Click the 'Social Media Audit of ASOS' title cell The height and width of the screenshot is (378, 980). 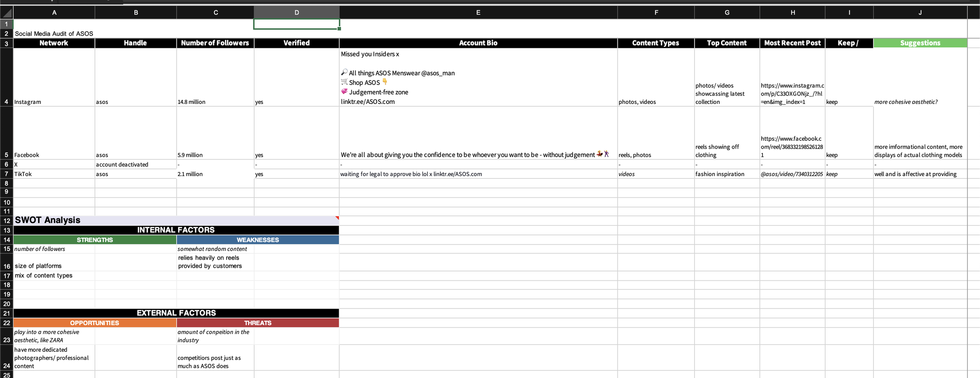54,34
